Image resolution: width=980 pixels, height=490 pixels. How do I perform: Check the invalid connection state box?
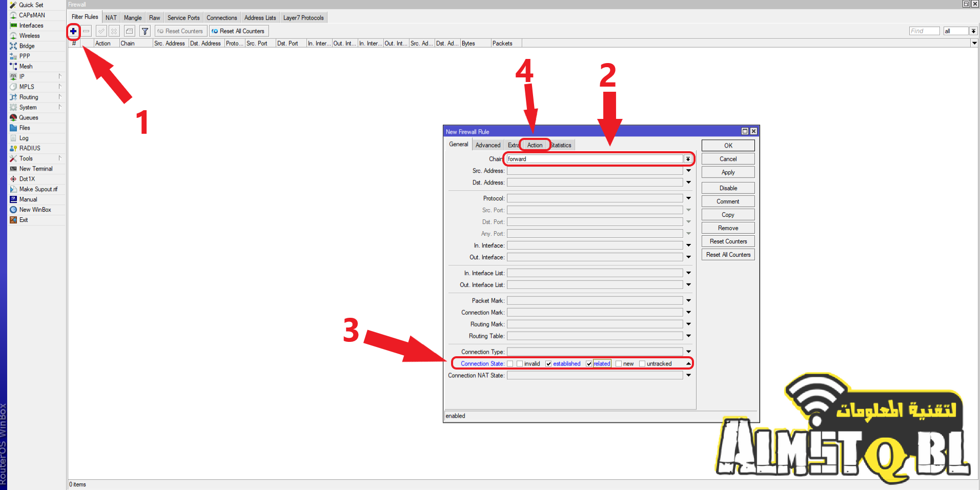520,364
